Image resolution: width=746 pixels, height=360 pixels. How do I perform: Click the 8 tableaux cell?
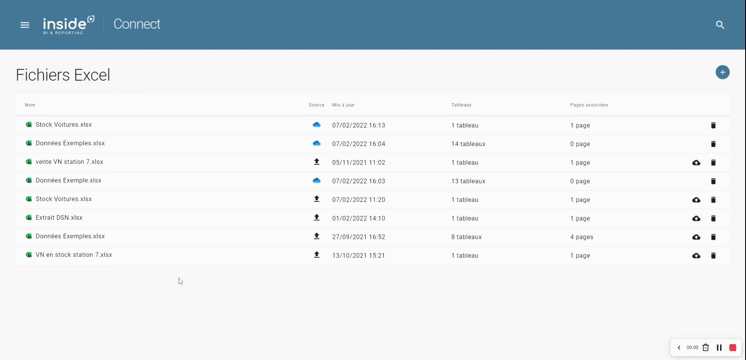coord(466,237)
